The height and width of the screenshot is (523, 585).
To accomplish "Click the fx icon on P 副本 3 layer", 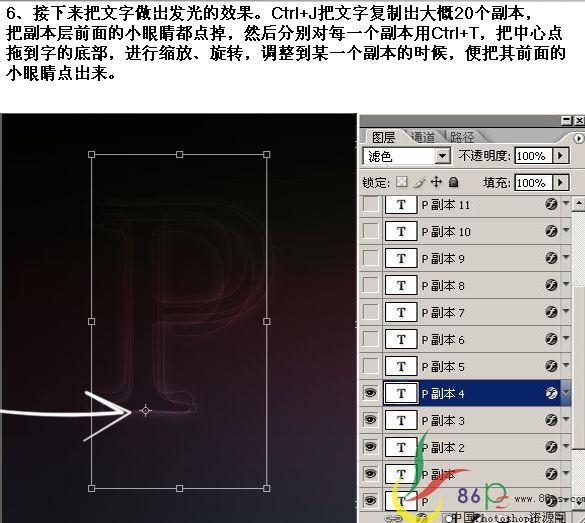I will 551,420.
